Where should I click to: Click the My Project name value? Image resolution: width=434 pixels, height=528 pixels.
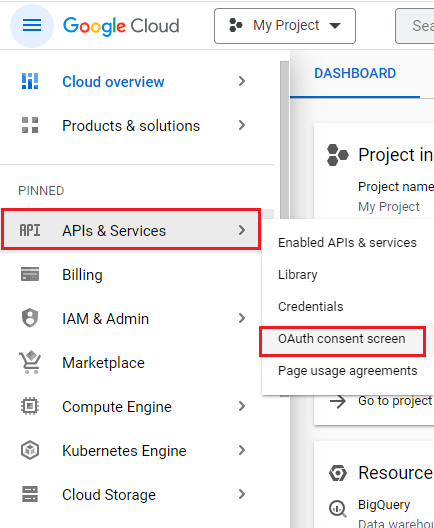click(389, 206)
